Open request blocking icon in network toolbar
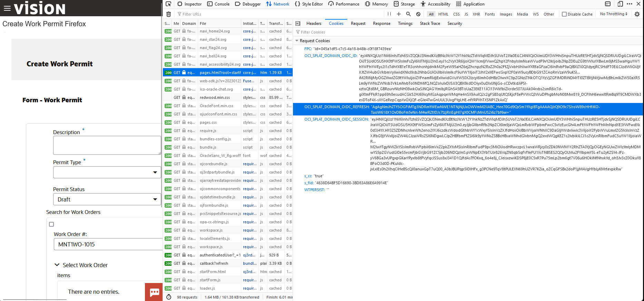The height and width of the screenshot is (301, 644). click(x=418, y=14)
